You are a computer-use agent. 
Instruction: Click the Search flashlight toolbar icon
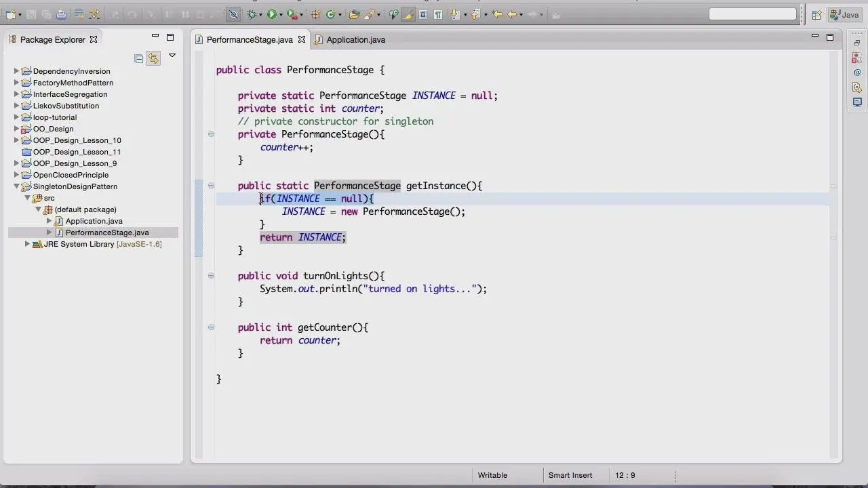[370, 14]
